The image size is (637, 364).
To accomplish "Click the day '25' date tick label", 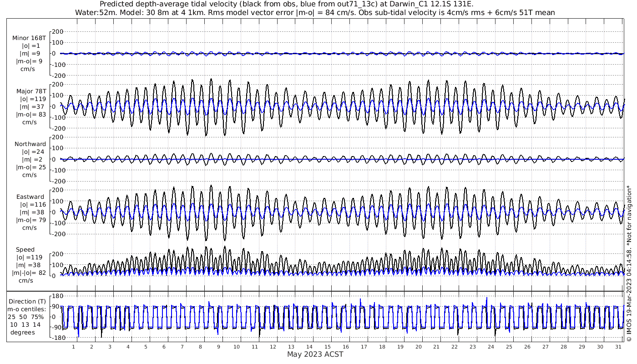I will tap(509, 347).
